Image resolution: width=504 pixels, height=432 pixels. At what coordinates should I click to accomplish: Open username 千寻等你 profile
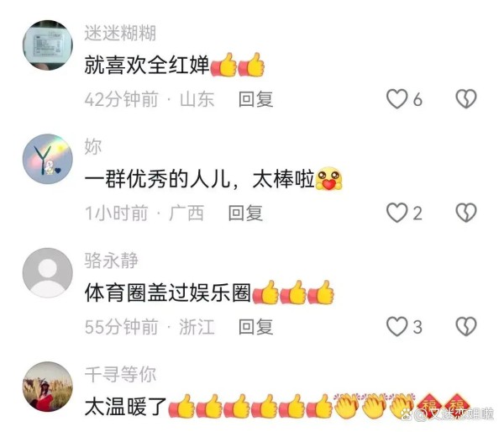(x=120, y=374)
